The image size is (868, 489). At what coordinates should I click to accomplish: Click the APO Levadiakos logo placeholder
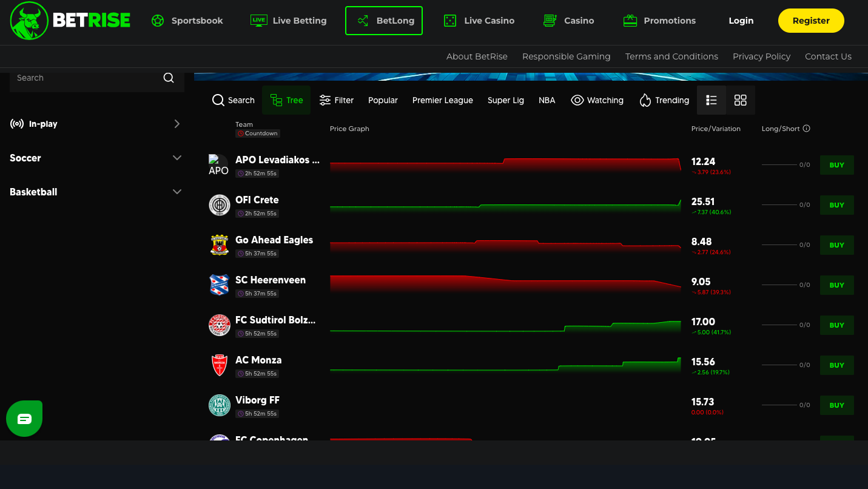pyautogui.click(x=219, y=165)
